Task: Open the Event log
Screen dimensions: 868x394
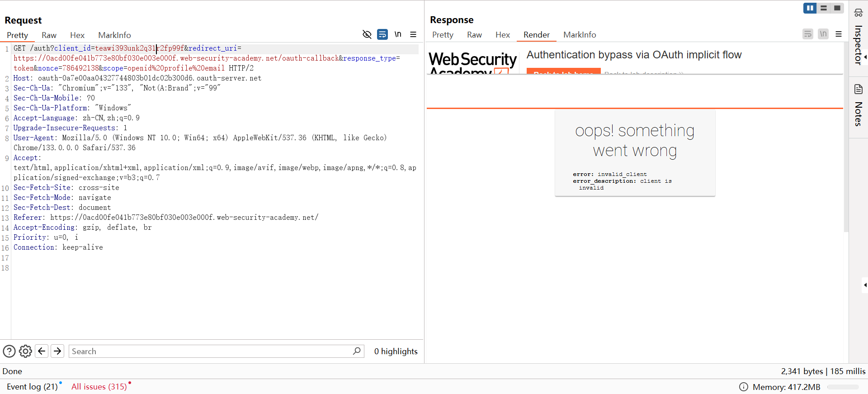Action: (x=32, y=387)
